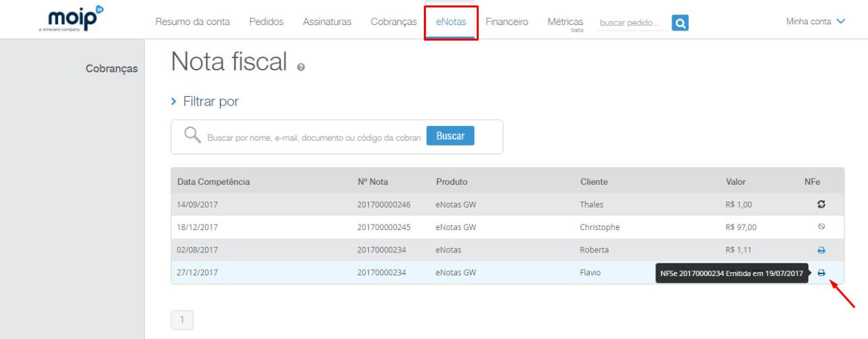Viewport: 868px width, 339px height.
Task: Click the Buscar button
Action: point(450,135)
